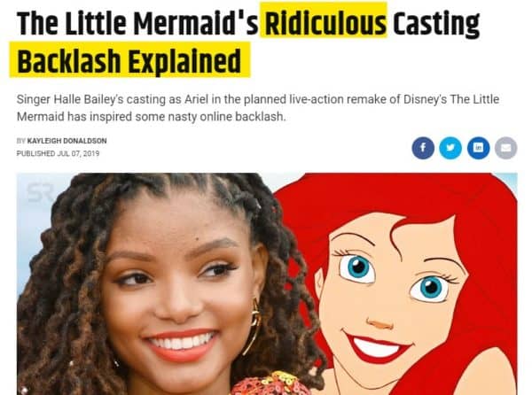Select The Little Mermaid's in the headline
532x395 pixels.
[x=137, y=24]
